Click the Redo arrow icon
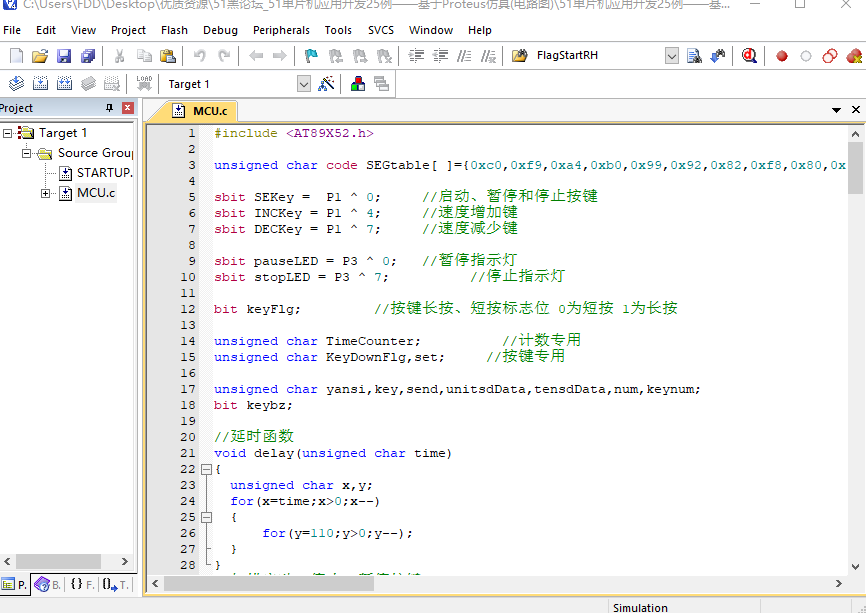This screenshot has width=866, height=613. [x=224, y=56]
